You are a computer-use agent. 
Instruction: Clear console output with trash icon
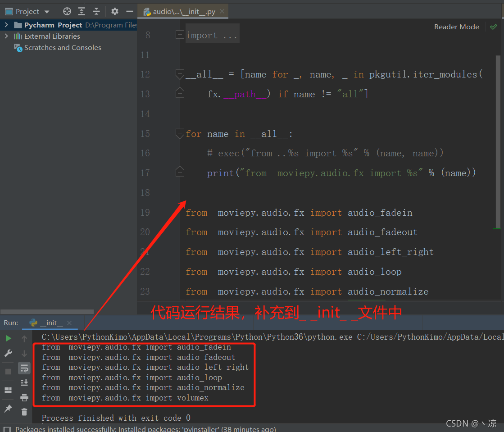click(24, 412)
